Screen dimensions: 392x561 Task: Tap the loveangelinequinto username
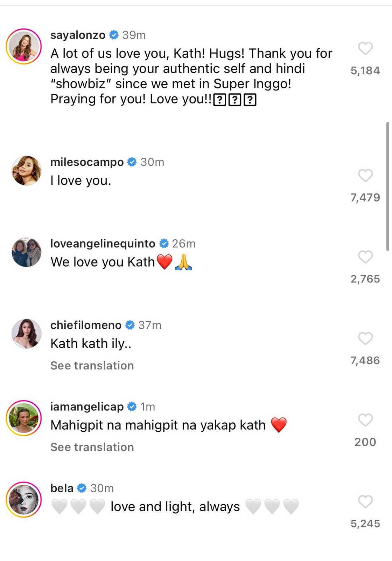coord(103,244)
